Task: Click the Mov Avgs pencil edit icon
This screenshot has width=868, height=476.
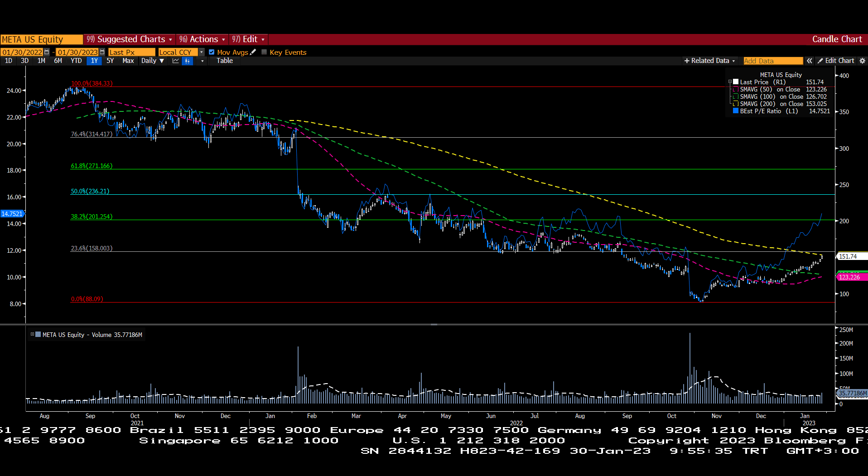Action: click(253, 52)
